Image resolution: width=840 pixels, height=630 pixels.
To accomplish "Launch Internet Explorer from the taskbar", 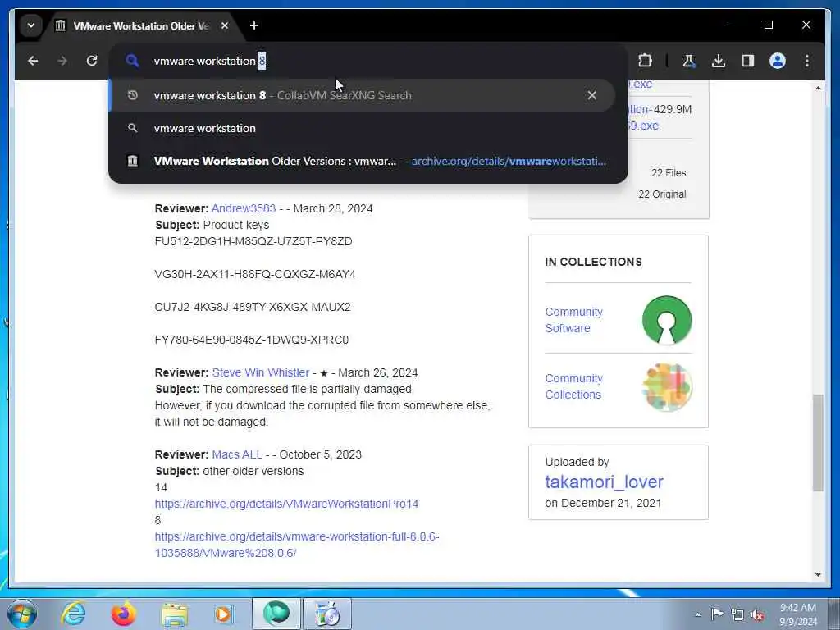I will click(x=73, y=614).
